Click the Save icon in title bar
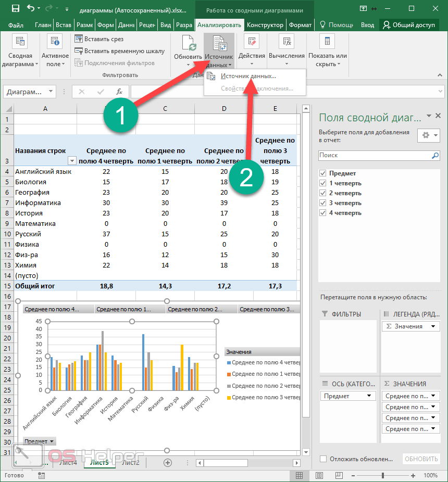The width and height of the screenshot is (448, 482). point(15,9)
